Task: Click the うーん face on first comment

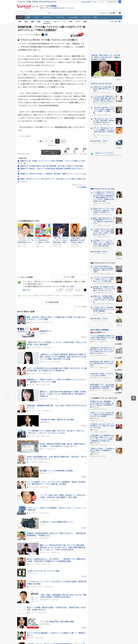Action: click(x=77, y=290)
